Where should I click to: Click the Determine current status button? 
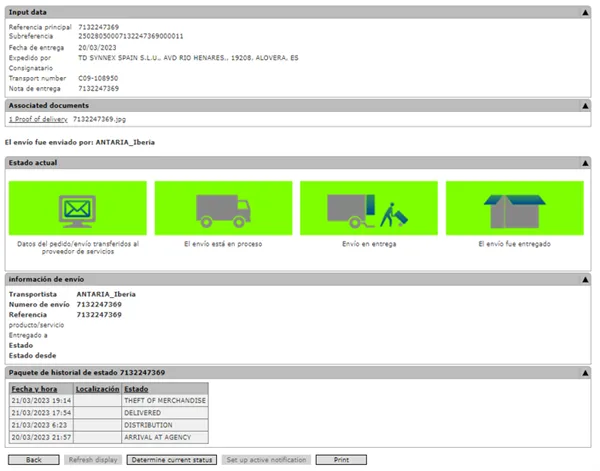[x=172, y=460]
